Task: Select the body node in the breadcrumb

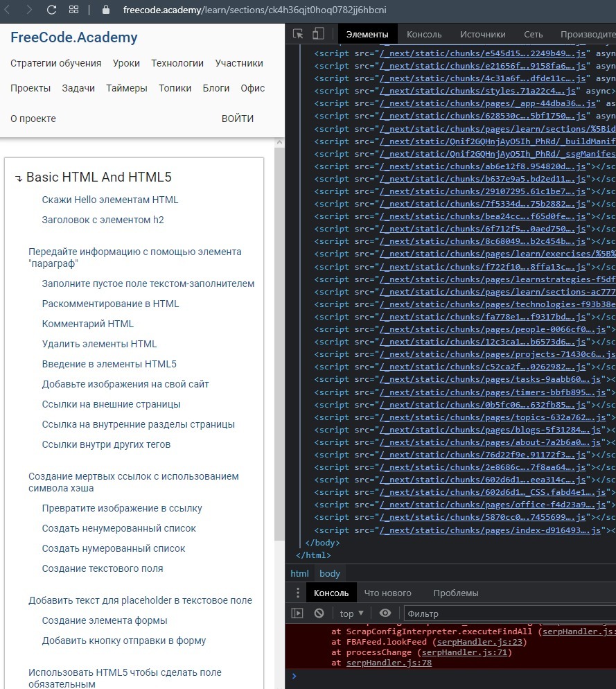Action: 330,573
